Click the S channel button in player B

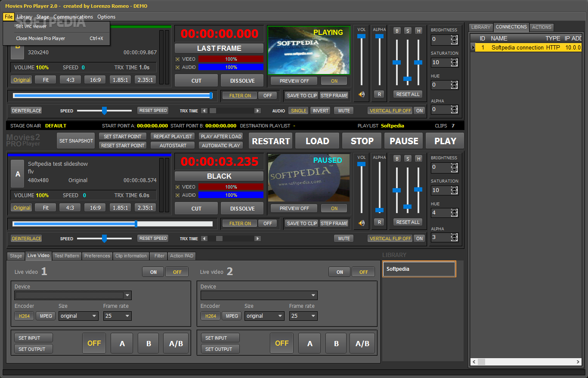click(x=408, y=31)
